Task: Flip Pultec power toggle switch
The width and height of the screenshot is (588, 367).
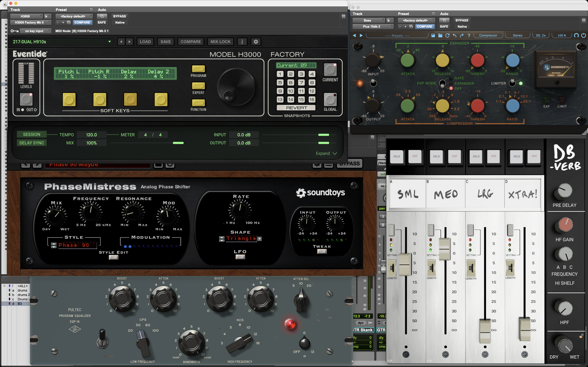Action: click(x=102, y=339)
